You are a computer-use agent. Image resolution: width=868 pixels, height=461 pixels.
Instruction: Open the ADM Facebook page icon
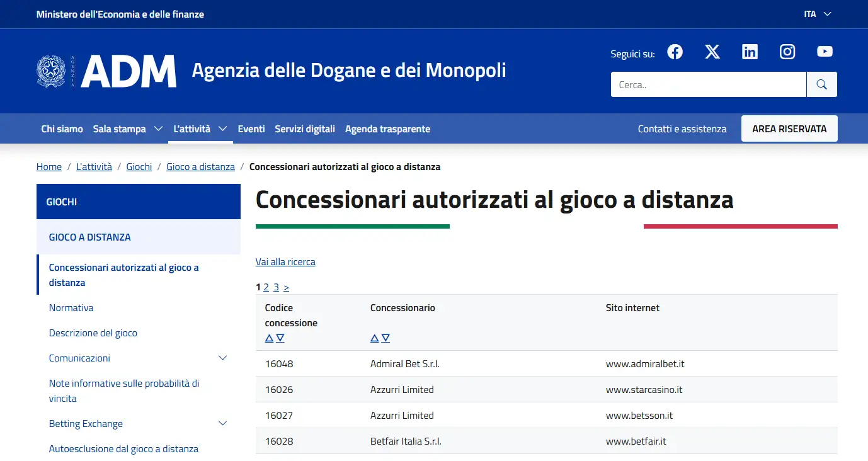pyautogui.click(x=675, y=52)
